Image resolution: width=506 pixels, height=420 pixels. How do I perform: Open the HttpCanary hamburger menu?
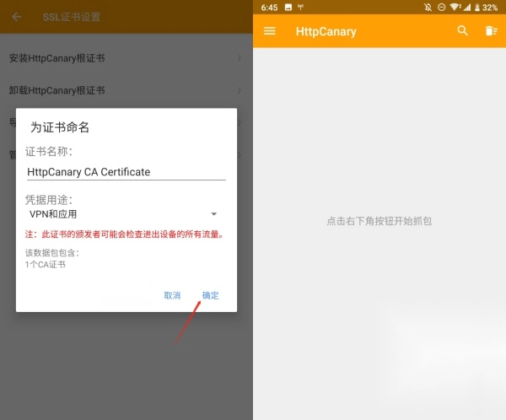click(270, 31)
